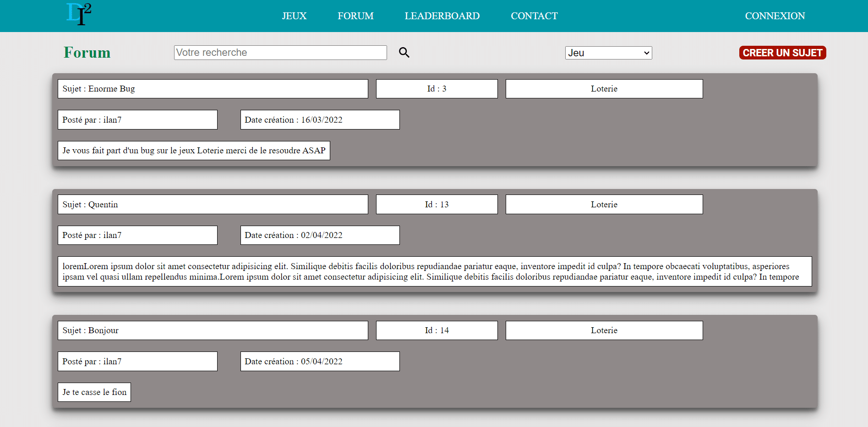Click the CREER UN SUJET button

coord(782,53)
